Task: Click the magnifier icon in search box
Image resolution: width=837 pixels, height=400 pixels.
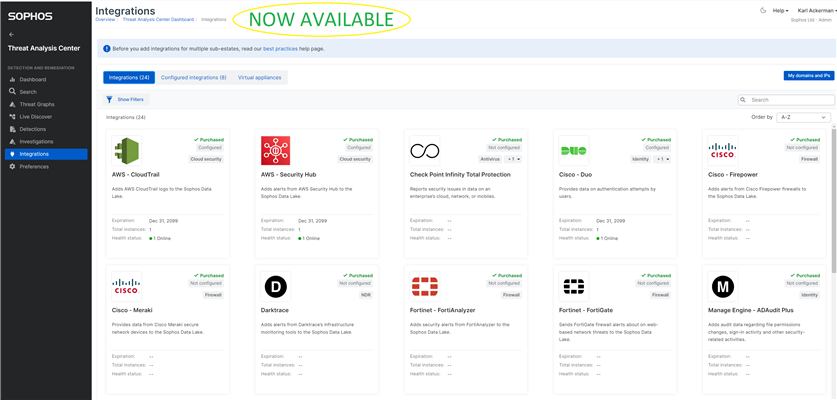Action: click(743, 100)
